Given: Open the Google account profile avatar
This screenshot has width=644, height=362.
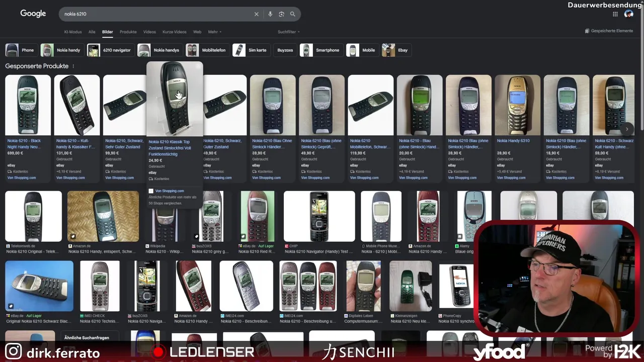Looking at the screenshot, I should pyautogui.click(x=628, y=14).
